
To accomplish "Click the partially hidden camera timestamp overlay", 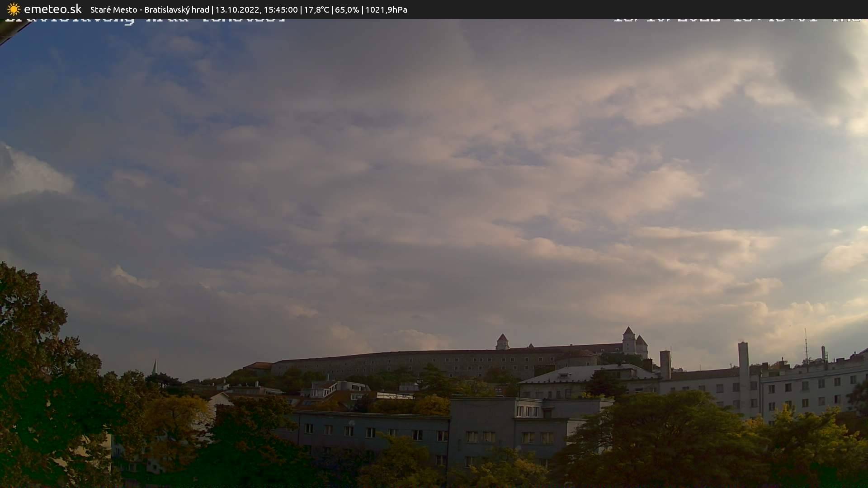I will click(x=737, y=20).
